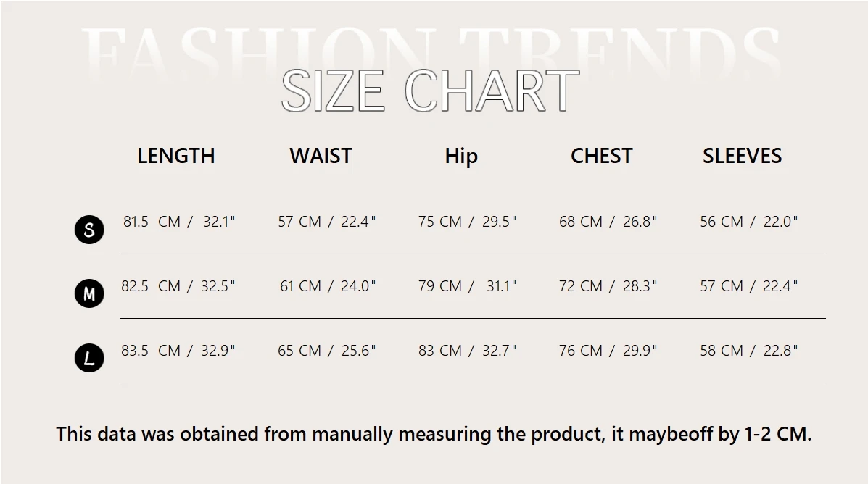Select the WAIST column header
This screenshot has height=484, width=868.
(321, 156)
